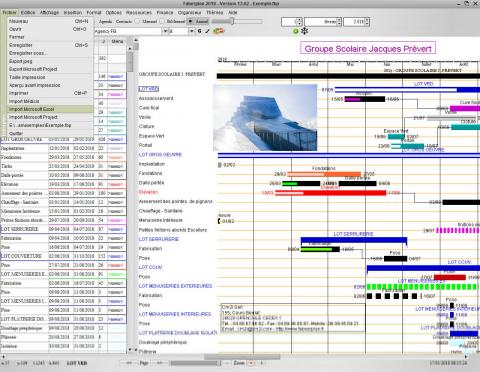Click the LOT GROS OEUVRE chart label
The height and width of the screenshot is (372, 480).
click(160, 155)
